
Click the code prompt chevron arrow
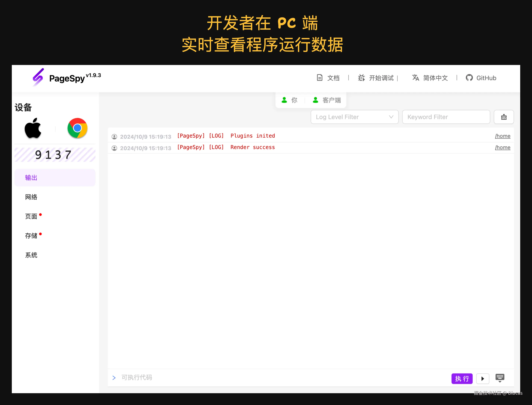tap(114, 378)
